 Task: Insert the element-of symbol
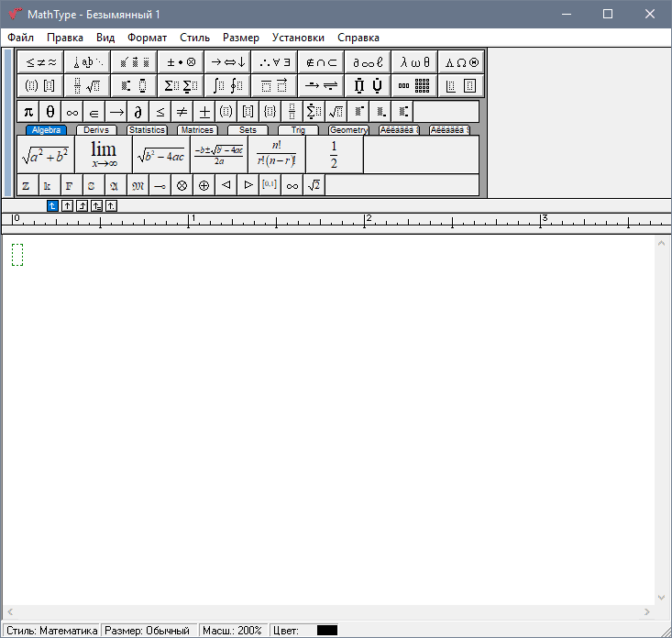(94, 112)
